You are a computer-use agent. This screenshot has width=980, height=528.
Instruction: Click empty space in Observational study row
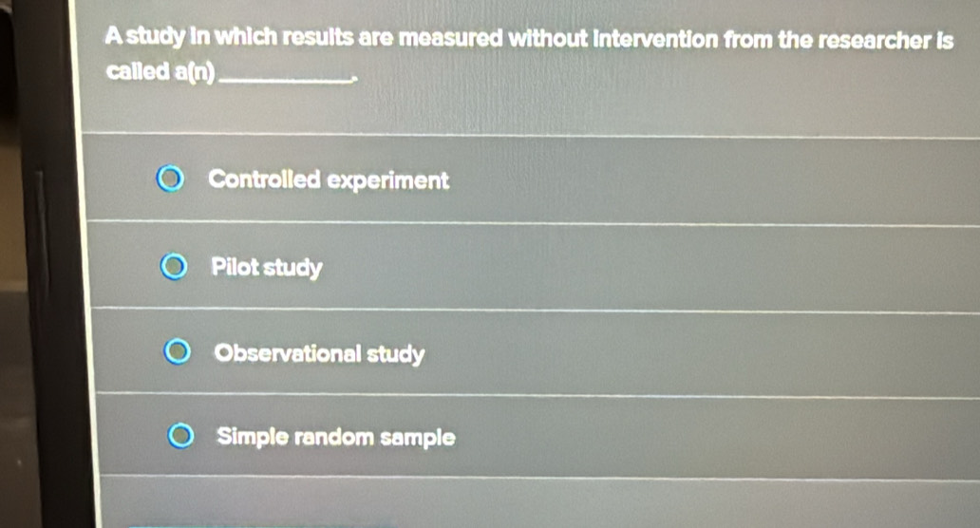712,354
